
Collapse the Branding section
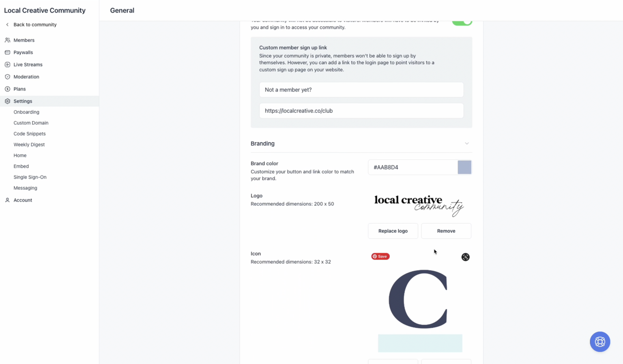[467, 143]
